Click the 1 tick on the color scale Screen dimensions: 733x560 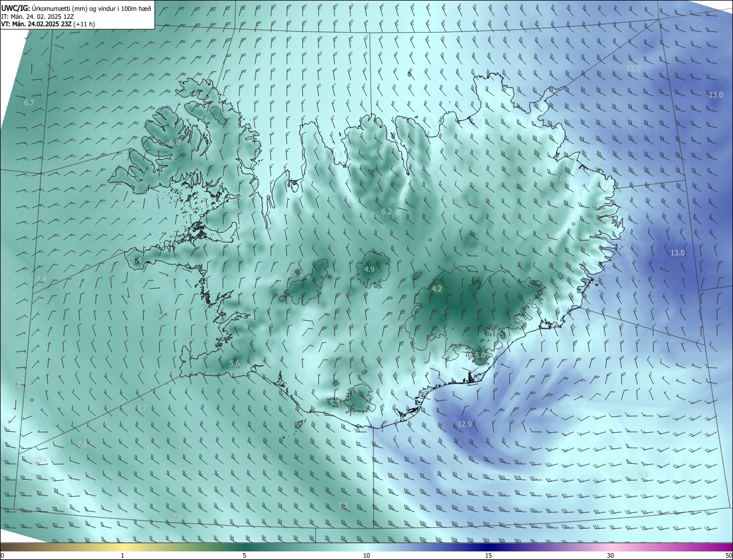[x=123, y=555]
